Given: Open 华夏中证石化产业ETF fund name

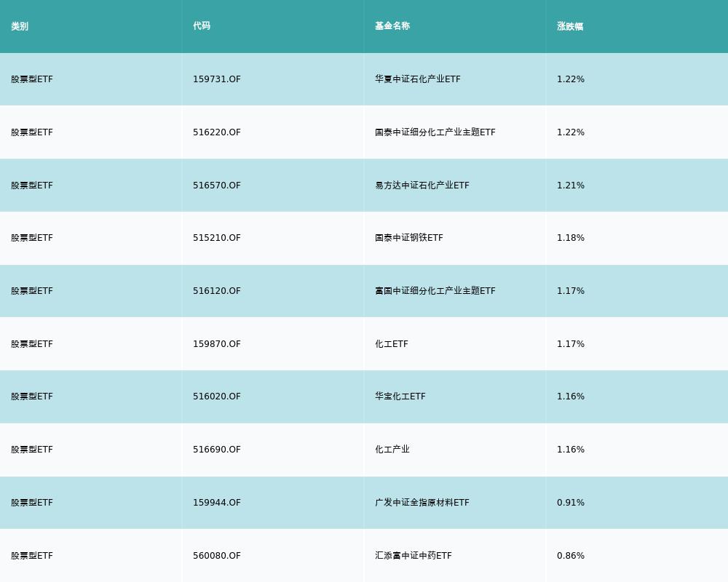Looking at the screenshot, I should 418,79.
